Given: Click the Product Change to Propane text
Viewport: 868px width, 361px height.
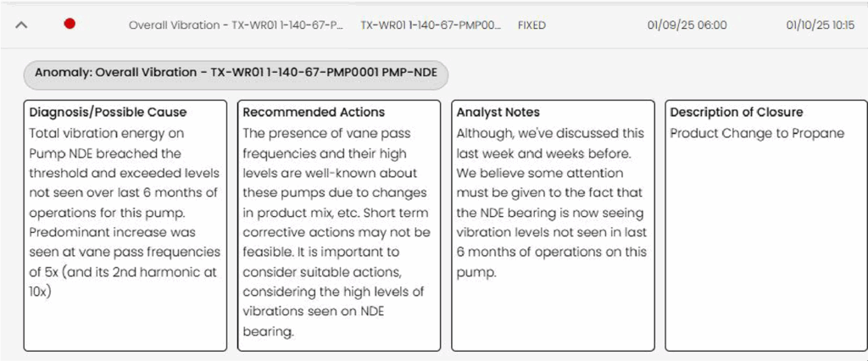Looking at the screenshot, I should pos(757,133).
